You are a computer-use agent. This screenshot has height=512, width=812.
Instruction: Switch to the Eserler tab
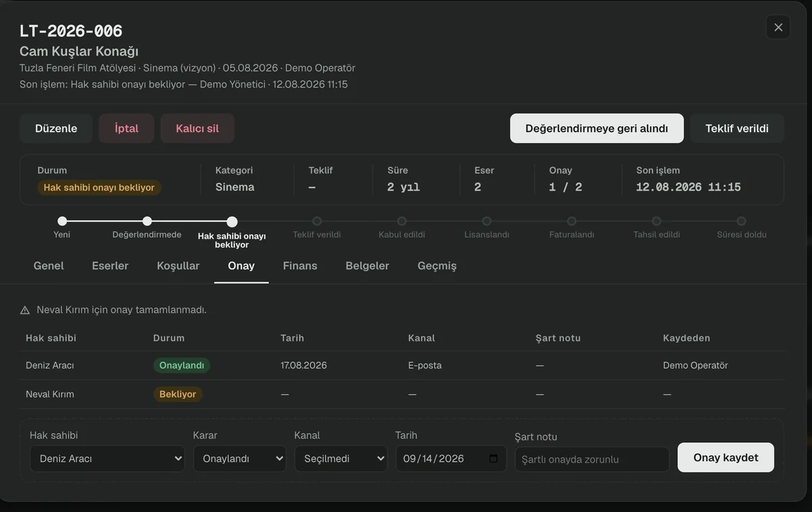coord(110,265)
